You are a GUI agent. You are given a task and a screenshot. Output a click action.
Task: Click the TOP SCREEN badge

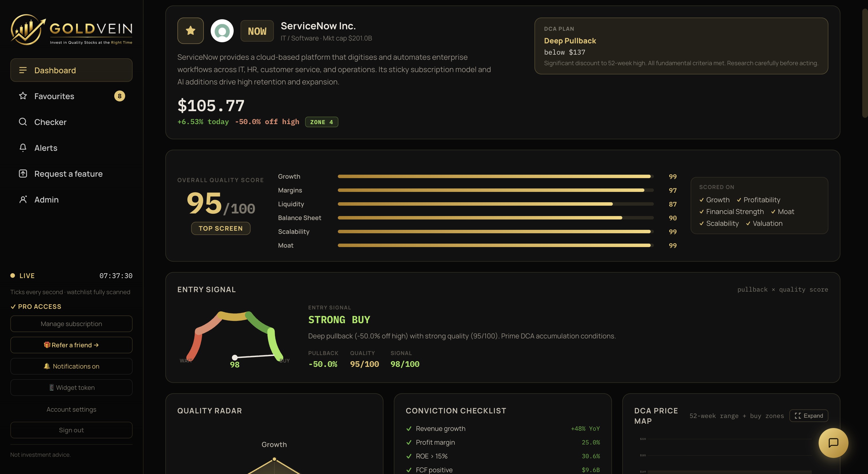221,228
